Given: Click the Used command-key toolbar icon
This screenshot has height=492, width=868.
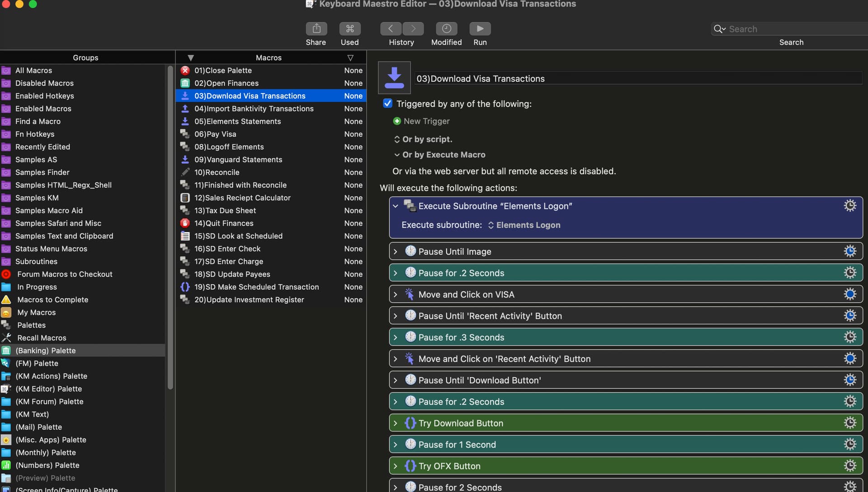Looking at the screenshot, I should pyautogui.click(x=349, y=29).
